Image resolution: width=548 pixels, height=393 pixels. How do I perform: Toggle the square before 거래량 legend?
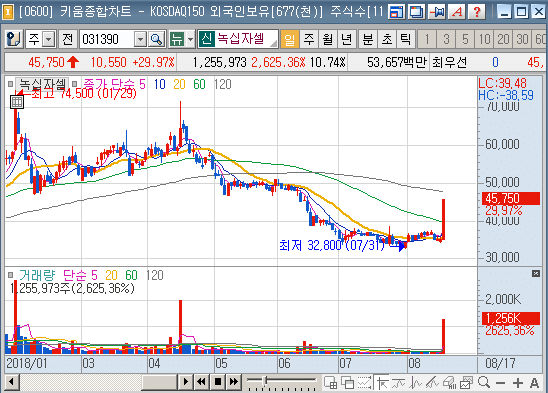(10, 275)
